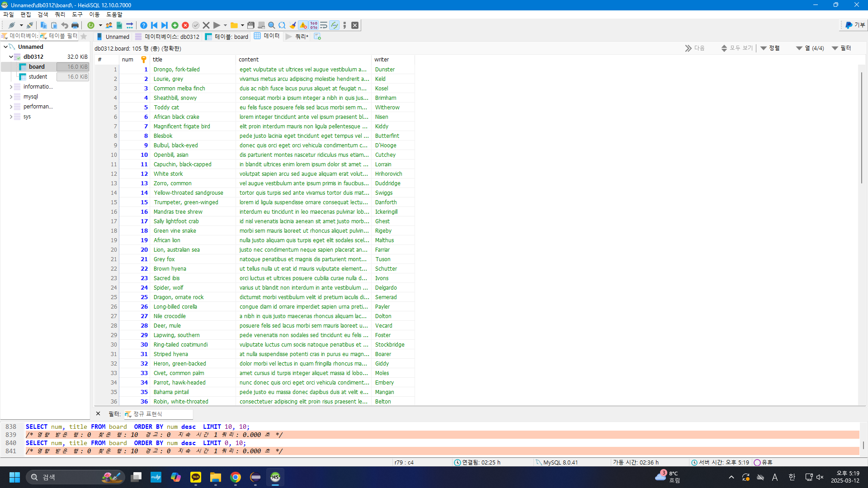Collapse the db0312 database tree node

[x=11, y=57]
